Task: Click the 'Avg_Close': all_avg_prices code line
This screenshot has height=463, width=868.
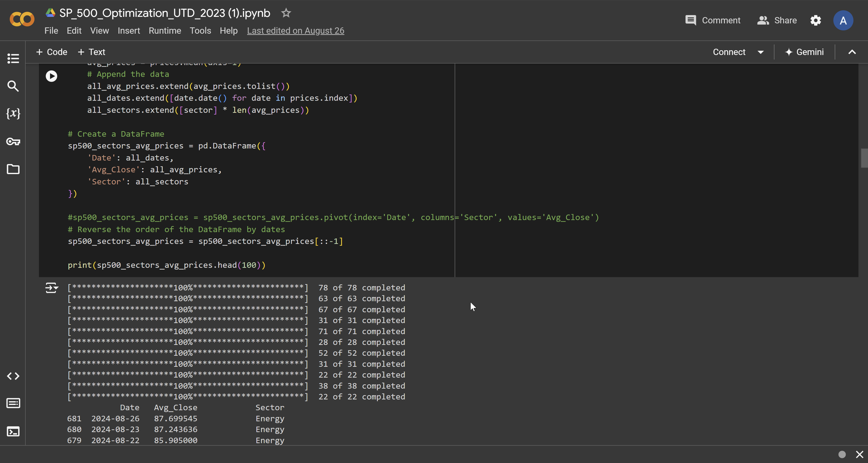Action: coord(154,170)
